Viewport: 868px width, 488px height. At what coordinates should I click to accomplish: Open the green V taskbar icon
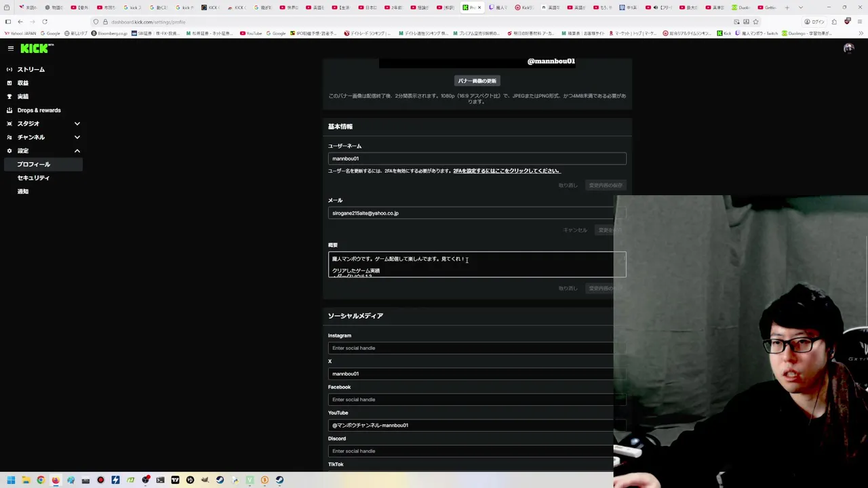pos(250,480)
